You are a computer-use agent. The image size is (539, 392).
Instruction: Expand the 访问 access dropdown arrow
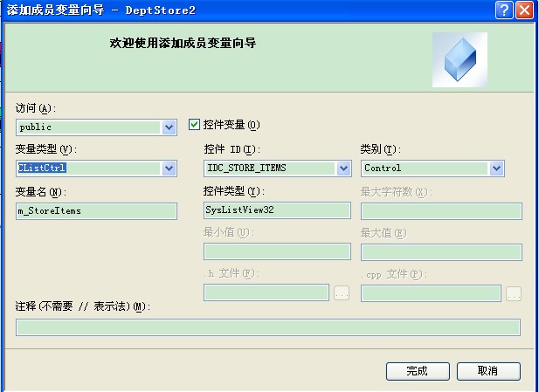pyautogui.click(x=169, y=127)
